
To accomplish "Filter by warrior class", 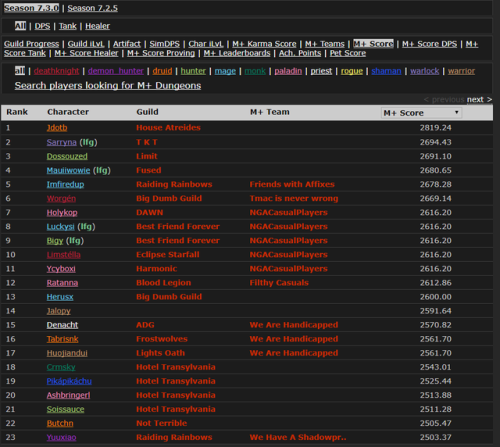I will point(461,71).
